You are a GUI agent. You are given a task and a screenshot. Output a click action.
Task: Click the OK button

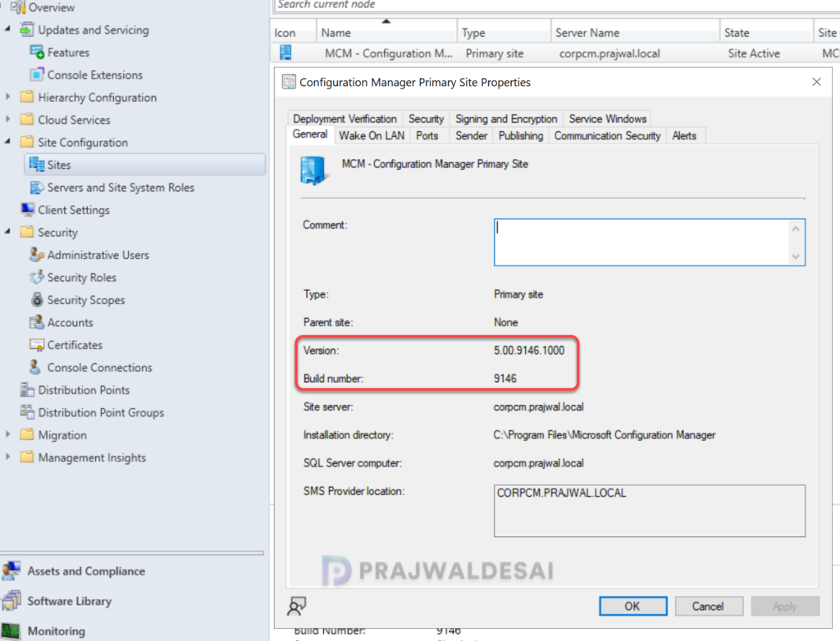point(632,607)
